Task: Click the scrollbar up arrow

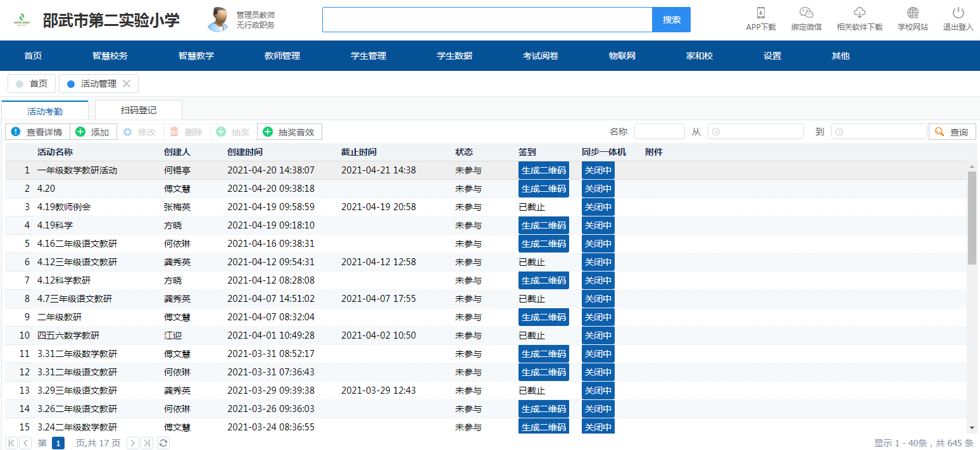Action: 972,166
